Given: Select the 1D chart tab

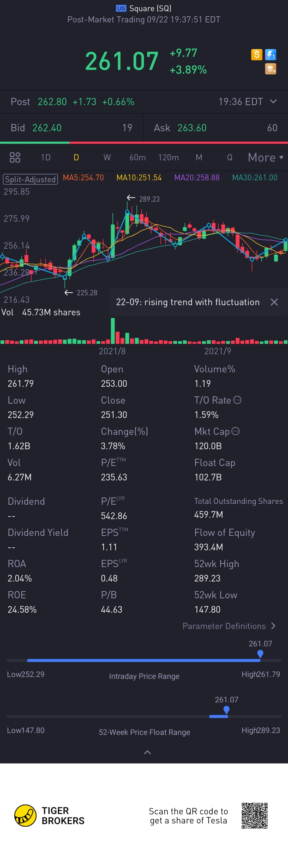Looking at the screenshot, I should tap(46, 157).
